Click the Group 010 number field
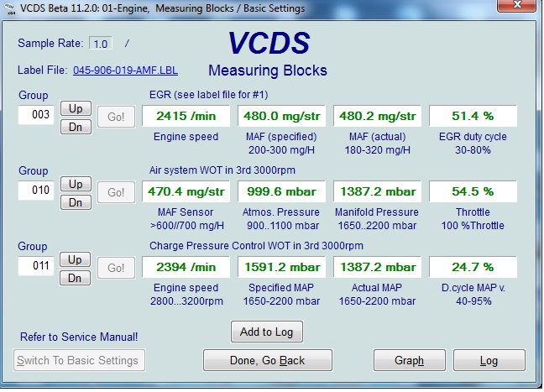Image resolution: width=544 pixels, height=392 pixels. coord(36,190)
